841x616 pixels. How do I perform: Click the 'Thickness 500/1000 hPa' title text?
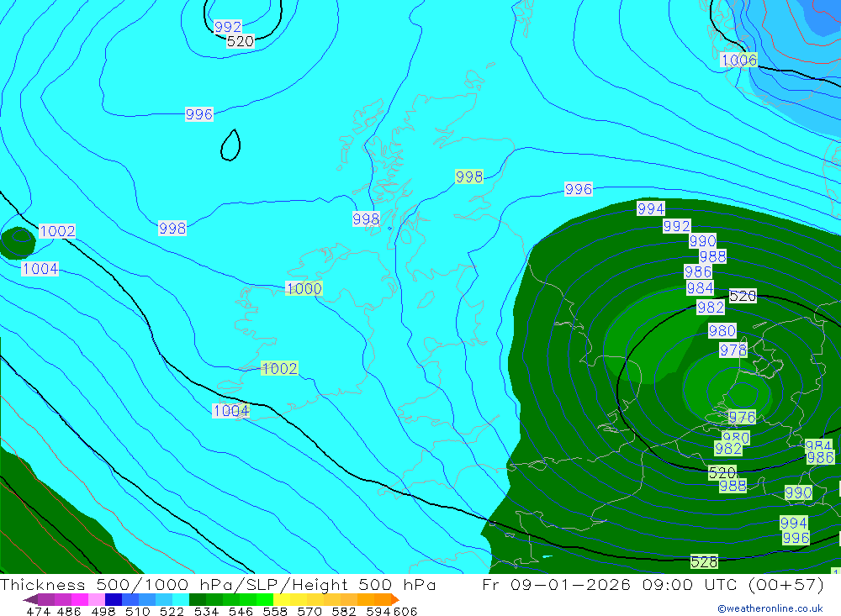94,586
